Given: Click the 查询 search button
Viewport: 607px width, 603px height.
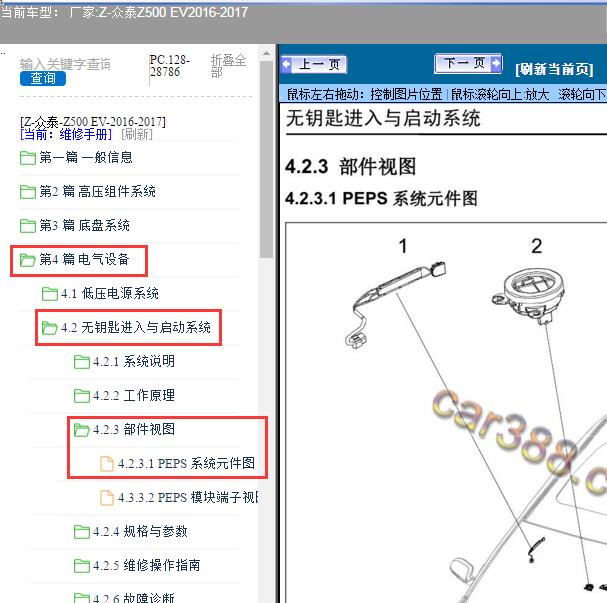Looking at the screenshot, I should coord(43,78).
